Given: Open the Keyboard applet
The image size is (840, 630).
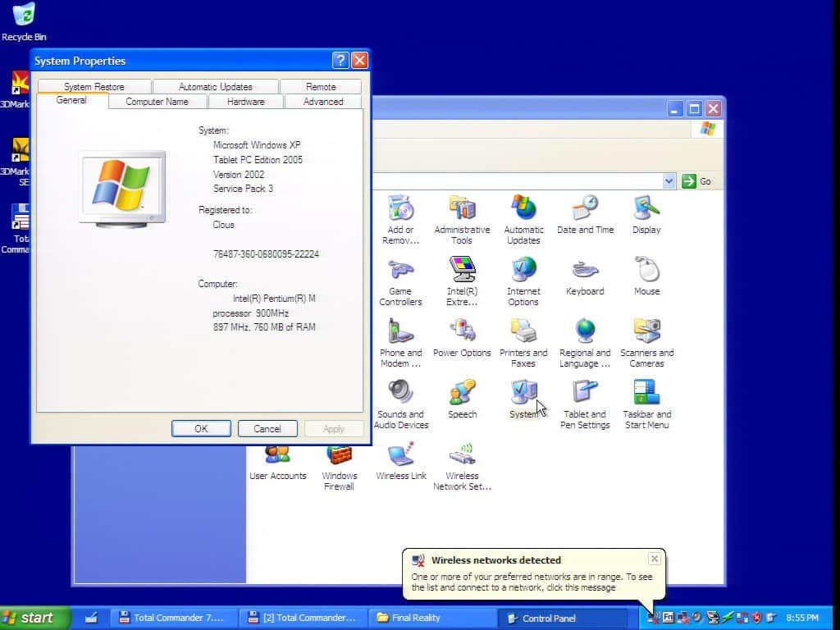Looking at the screenshot, I should 585,276.
